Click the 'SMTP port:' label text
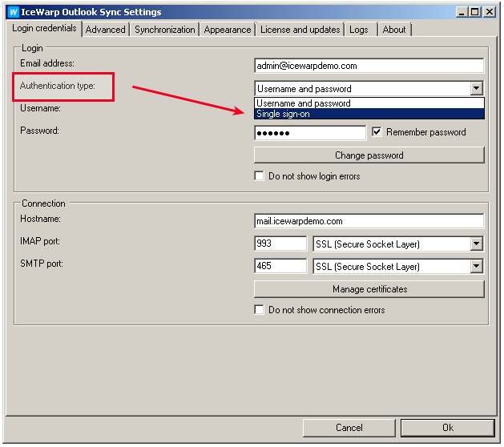 (42, 264)
